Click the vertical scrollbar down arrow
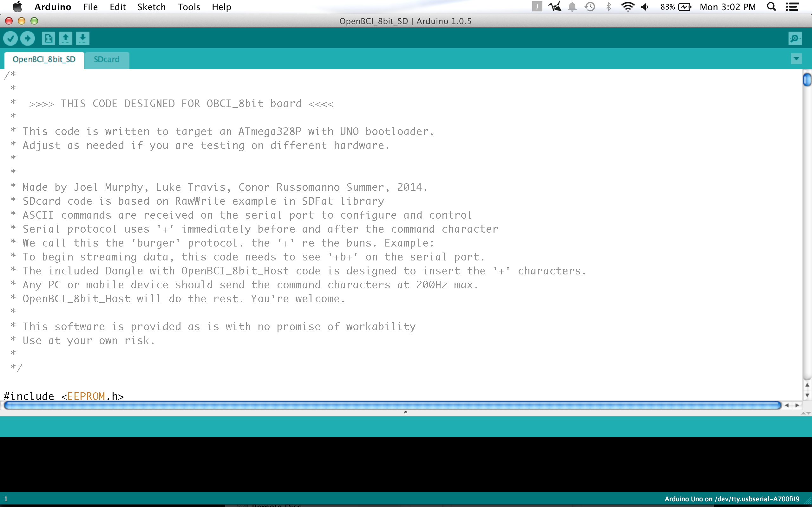 807,395
